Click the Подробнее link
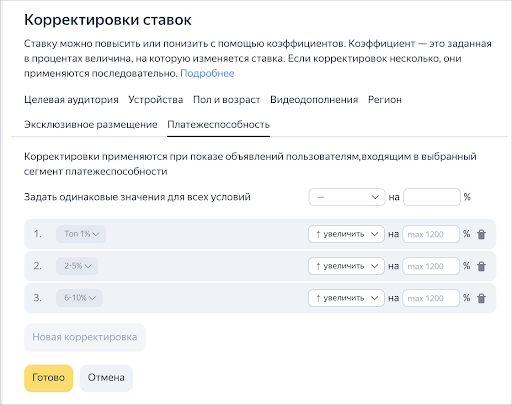 tap(207, 73)
